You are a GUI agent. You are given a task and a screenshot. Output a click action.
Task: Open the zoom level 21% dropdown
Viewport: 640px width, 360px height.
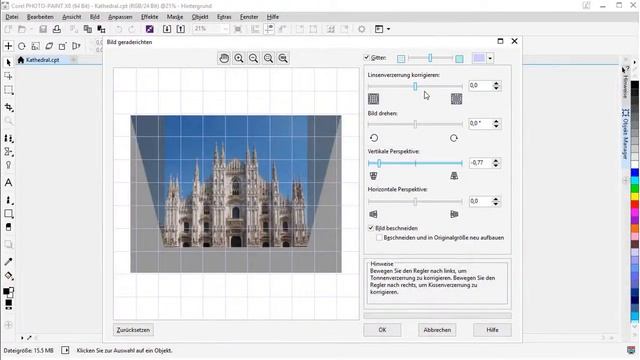(x=224, y=29)
